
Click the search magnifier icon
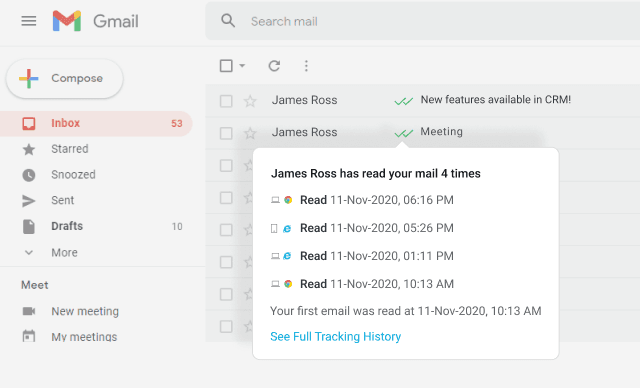pos(228,20)
